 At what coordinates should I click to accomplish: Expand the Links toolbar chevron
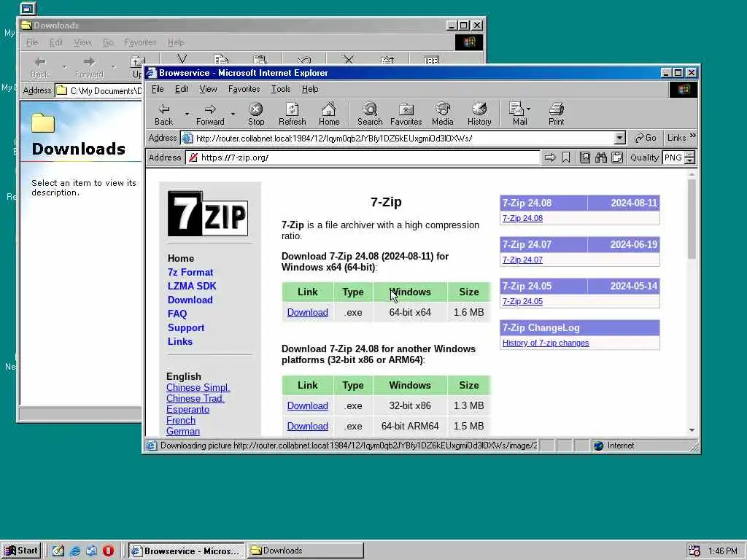coord(693,136)
